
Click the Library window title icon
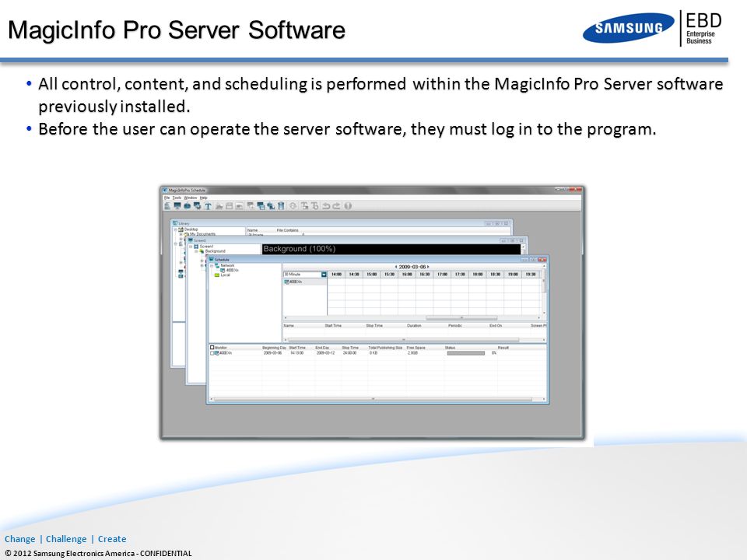(x=175, y=223)
